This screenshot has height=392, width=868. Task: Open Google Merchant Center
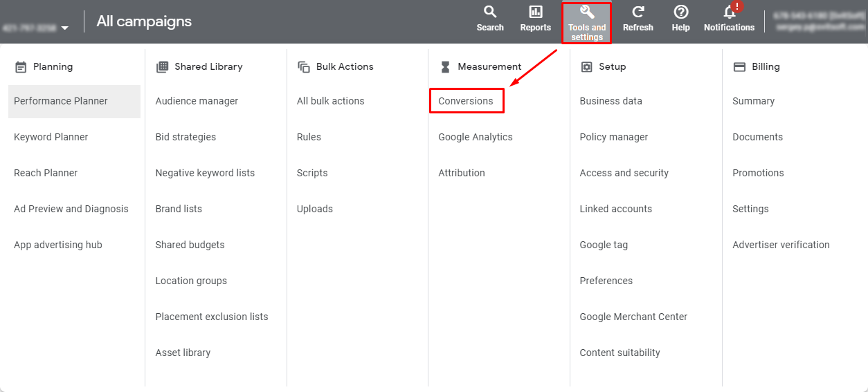(633, 317)
